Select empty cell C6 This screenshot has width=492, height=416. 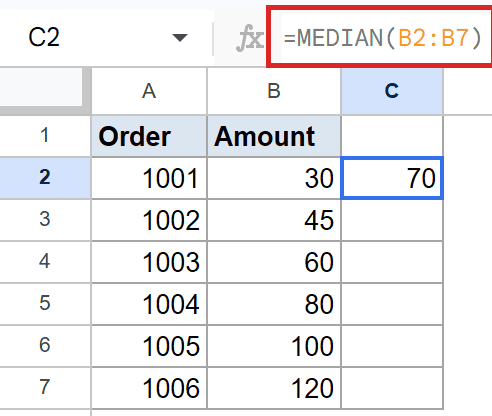[392, 346]
